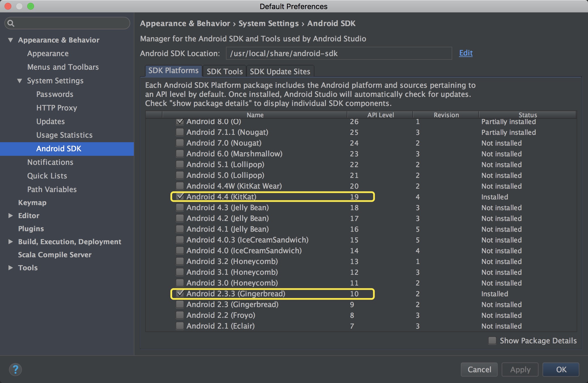Viewport: 588px width, 383px height.
Task: Click the Android SDK Location field
Action: (x=339, y=54)
